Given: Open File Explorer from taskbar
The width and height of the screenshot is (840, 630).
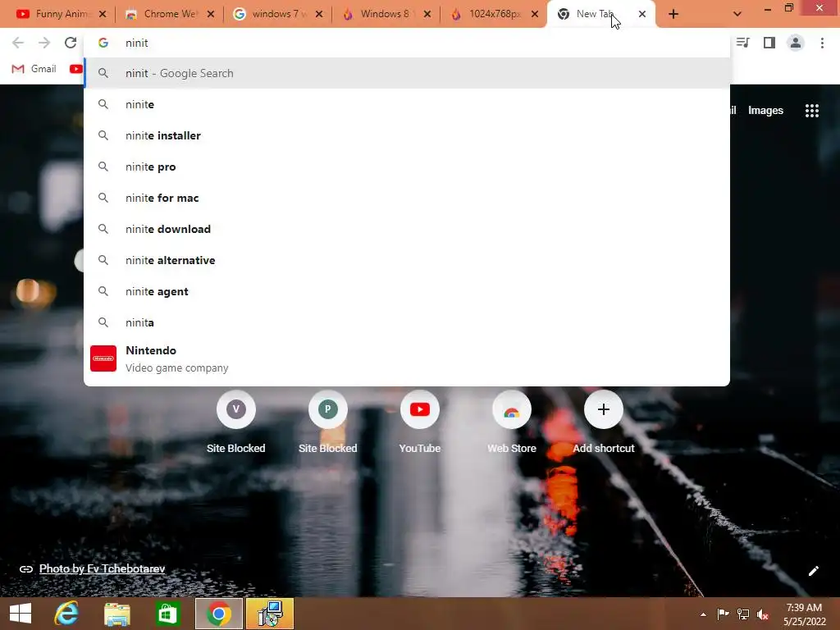Looking at the screenshot, I should coord(116,614).
